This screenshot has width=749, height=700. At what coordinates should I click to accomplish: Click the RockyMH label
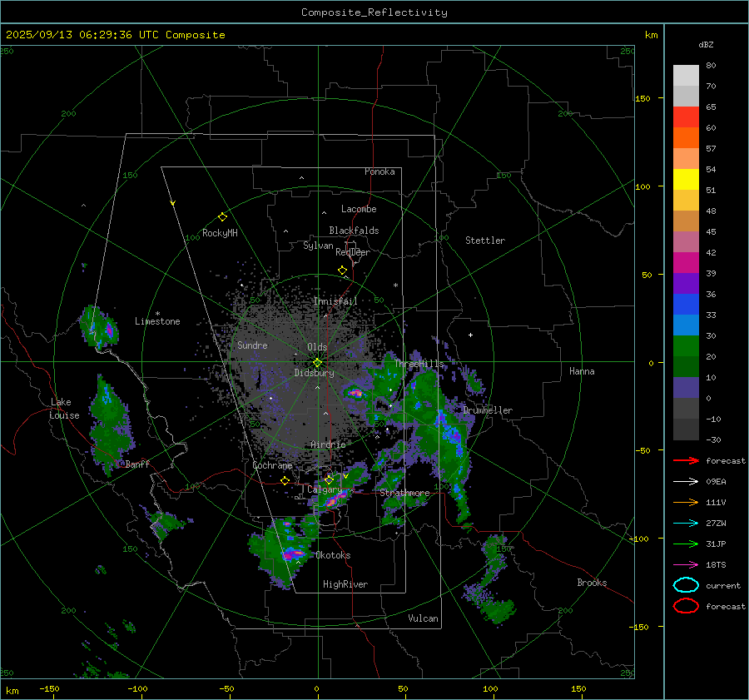coord(220,233)
